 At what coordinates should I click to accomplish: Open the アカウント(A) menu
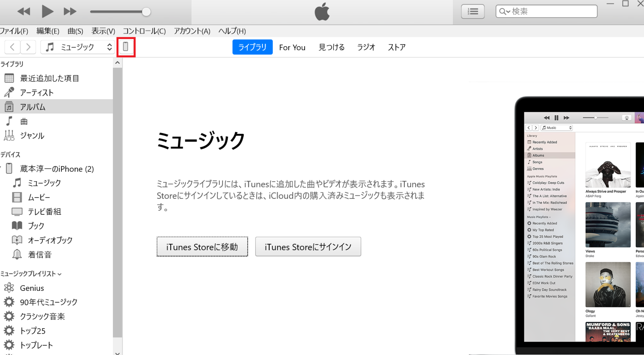click(x=192, y=31)
